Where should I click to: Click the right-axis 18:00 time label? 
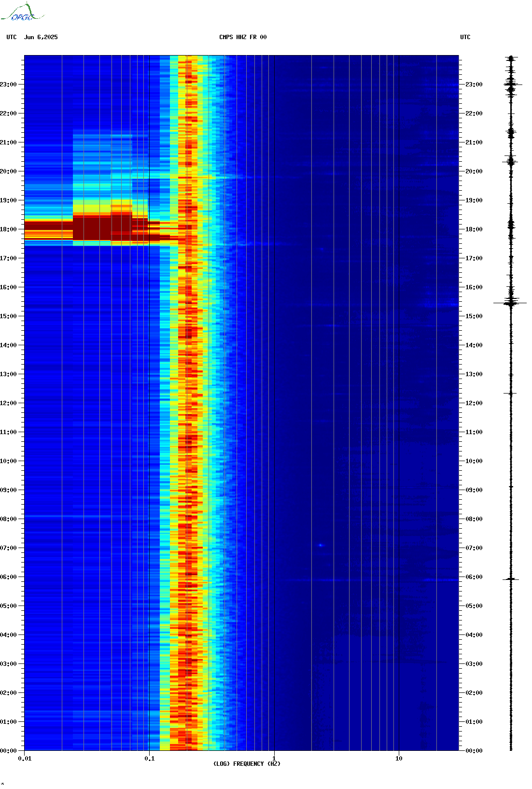click(474, 229)
